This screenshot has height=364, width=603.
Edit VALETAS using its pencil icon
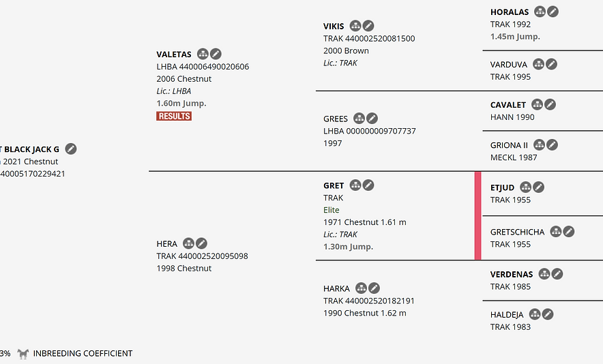[216, 54]
